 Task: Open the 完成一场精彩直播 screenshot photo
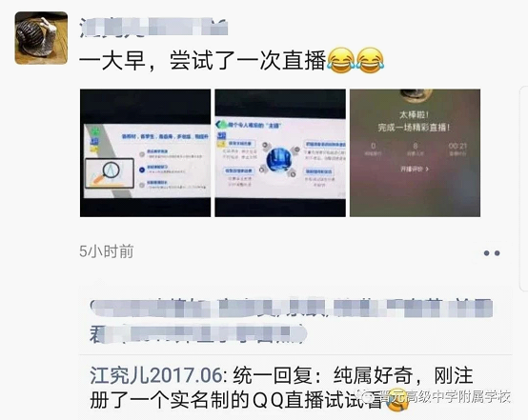(x=415, y=152)
